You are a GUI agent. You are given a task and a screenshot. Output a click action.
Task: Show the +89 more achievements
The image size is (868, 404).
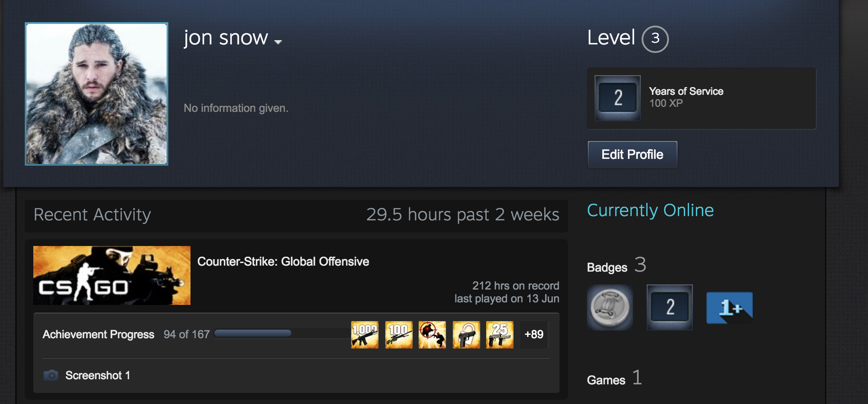[x=534, y=334]
